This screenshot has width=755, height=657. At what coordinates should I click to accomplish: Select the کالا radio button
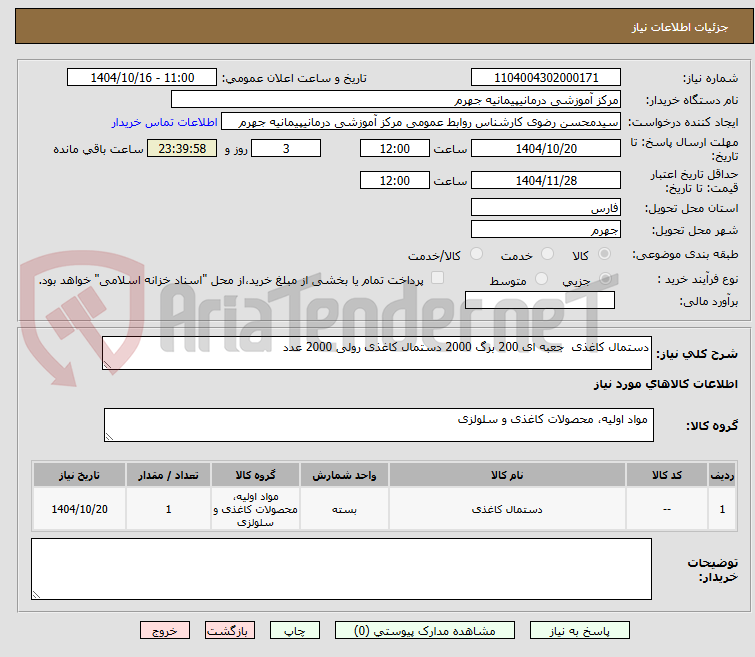tap(604, 254)
